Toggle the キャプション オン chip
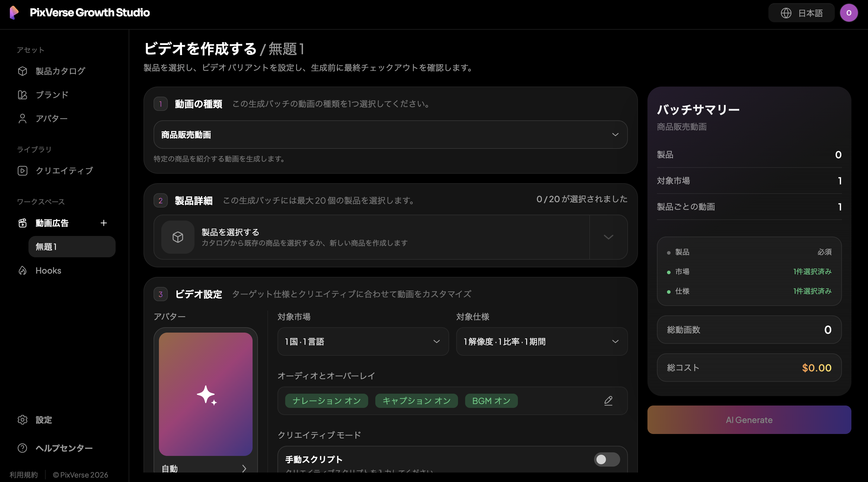Screen dimensions: 868x482 417,401
